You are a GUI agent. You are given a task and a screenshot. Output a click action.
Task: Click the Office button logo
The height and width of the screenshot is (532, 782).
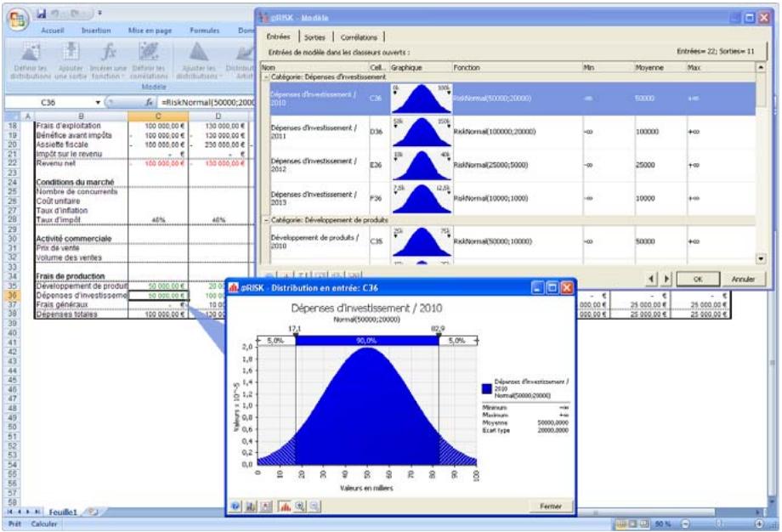tap(15, 15)
